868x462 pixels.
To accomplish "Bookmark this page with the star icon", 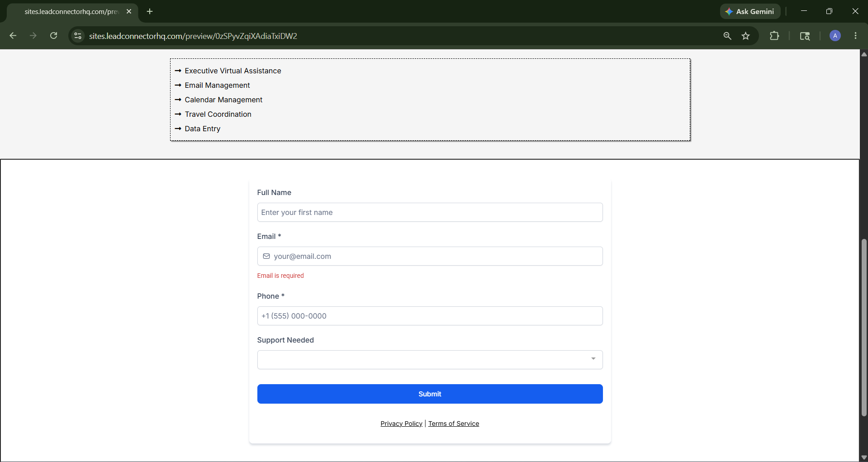I will (x=746, y=36).
